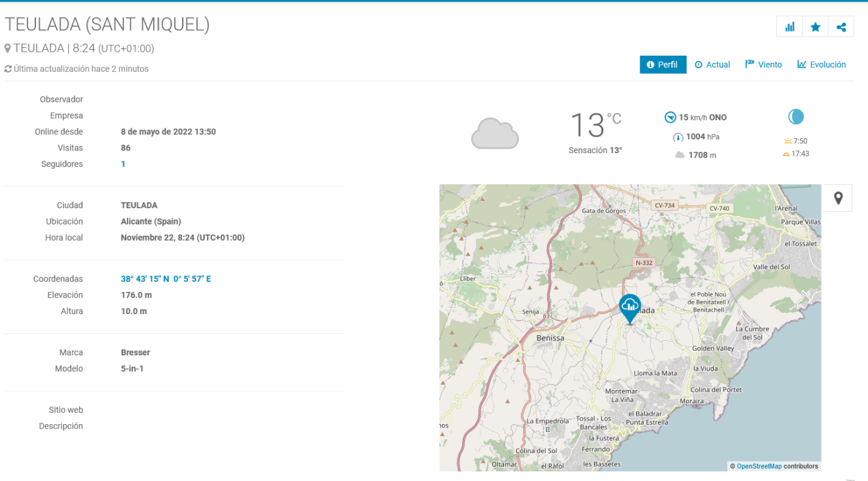Click the Visitas value 86
This screenshot has width=868, height=481.
tap(126, 148)
